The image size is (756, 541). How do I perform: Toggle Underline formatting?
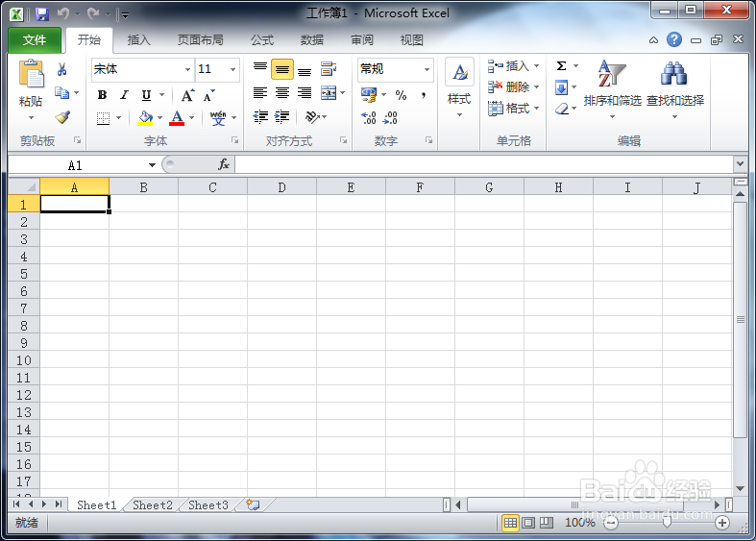tap(147, 95)
